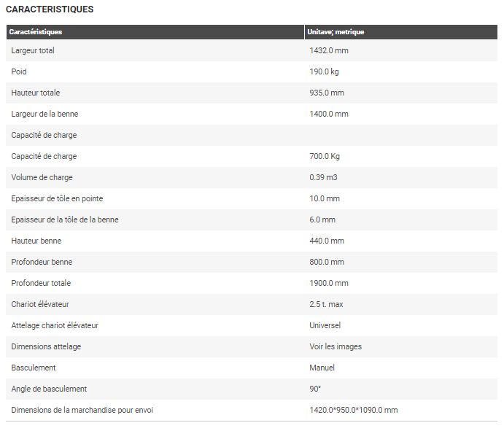Click the 0.39 m3 volume value
The image size is (504, 431).
[323, 177]
